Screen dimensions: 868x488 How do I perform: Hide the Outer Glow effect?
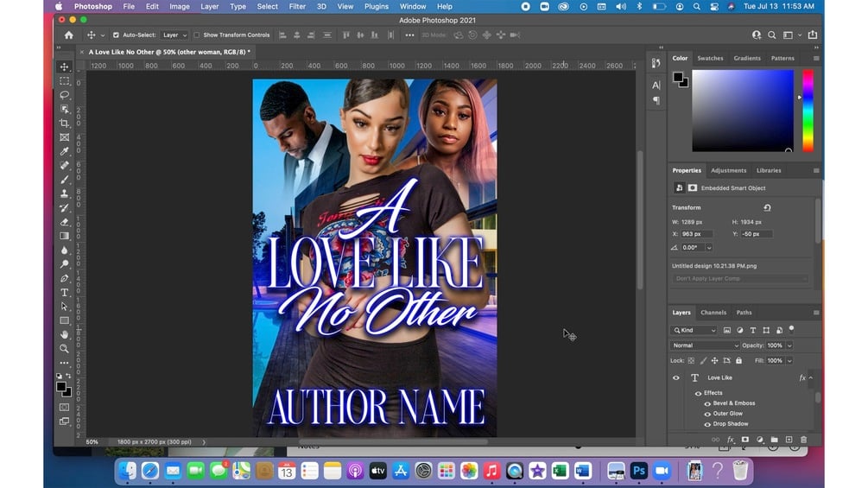(706, 414)
